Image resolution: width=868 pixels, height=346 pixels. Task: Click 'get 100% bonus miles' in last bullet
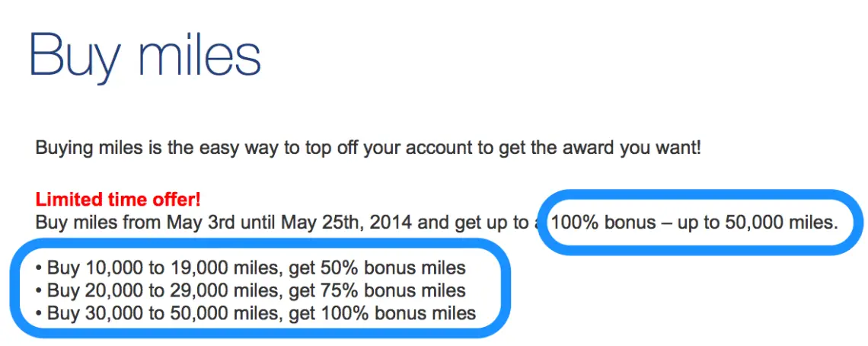click(x=382, y=312)
